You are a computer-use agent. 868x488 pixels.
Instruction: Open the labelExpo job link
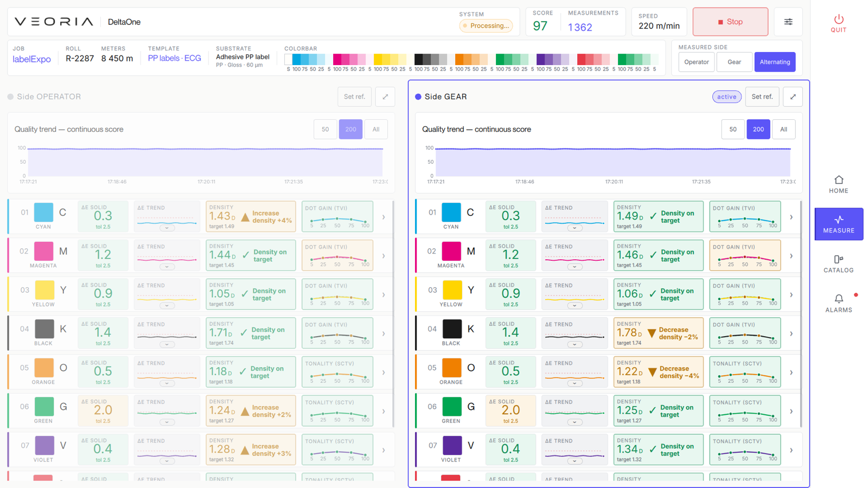pyautogui.click(x=31, y=59)
